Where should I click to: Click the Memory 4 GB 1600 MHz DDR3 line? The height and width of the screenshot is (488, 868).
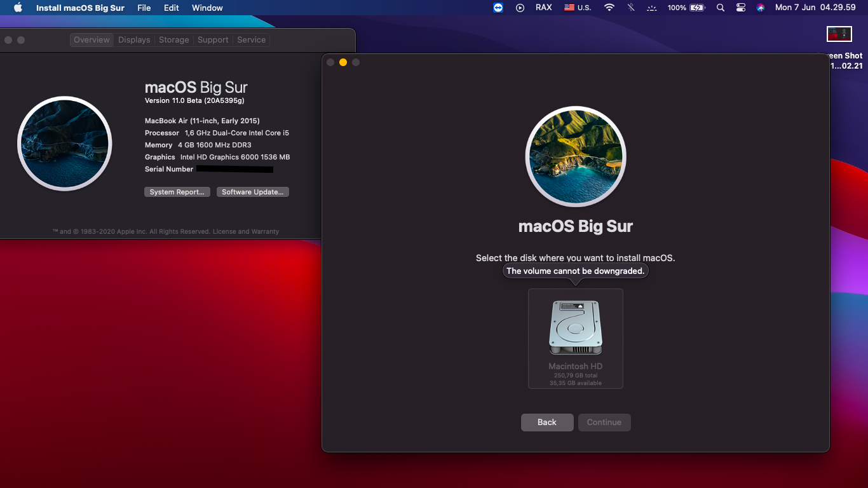coord(198,145)
